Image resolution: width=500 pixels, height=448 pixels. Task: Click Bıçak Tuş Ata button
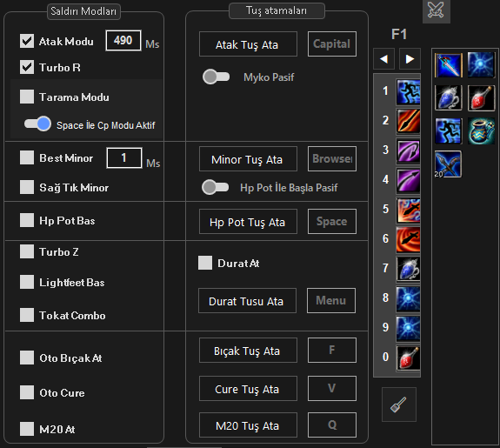point(248,351)
